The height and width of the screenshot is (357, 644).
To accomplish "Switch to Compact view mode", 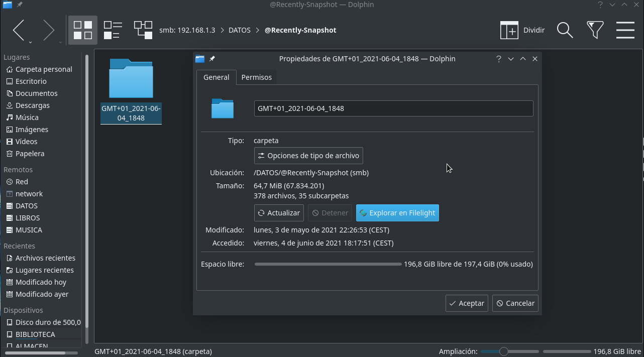I will (113, 30).
